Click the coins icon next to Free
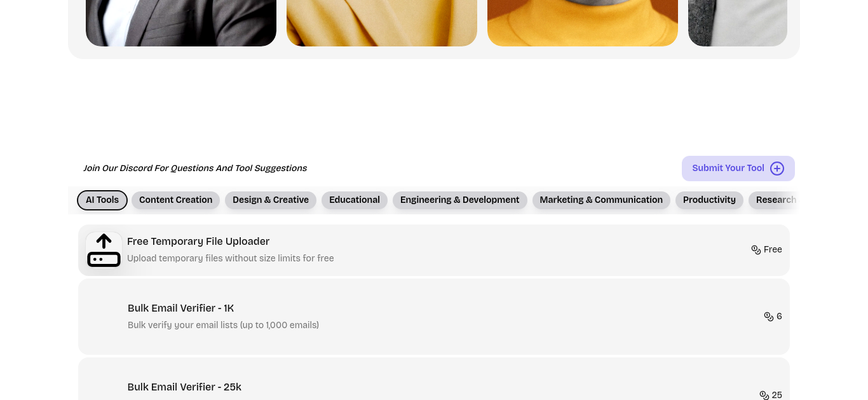The width and height of the screenshot is (868, 400). (x=756, y=250)
